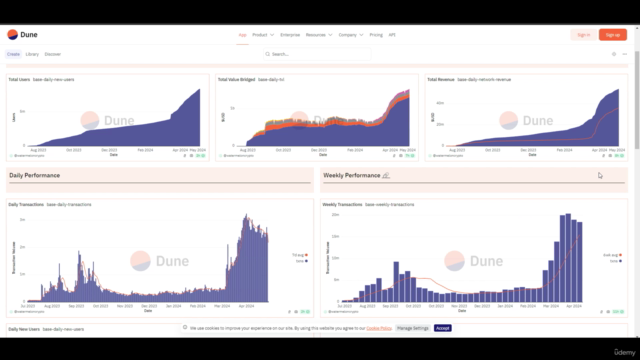Click screenshot icon under Daily Transactions chart
This screenshot has width=640, height=360.
click(x=296, y=311)
